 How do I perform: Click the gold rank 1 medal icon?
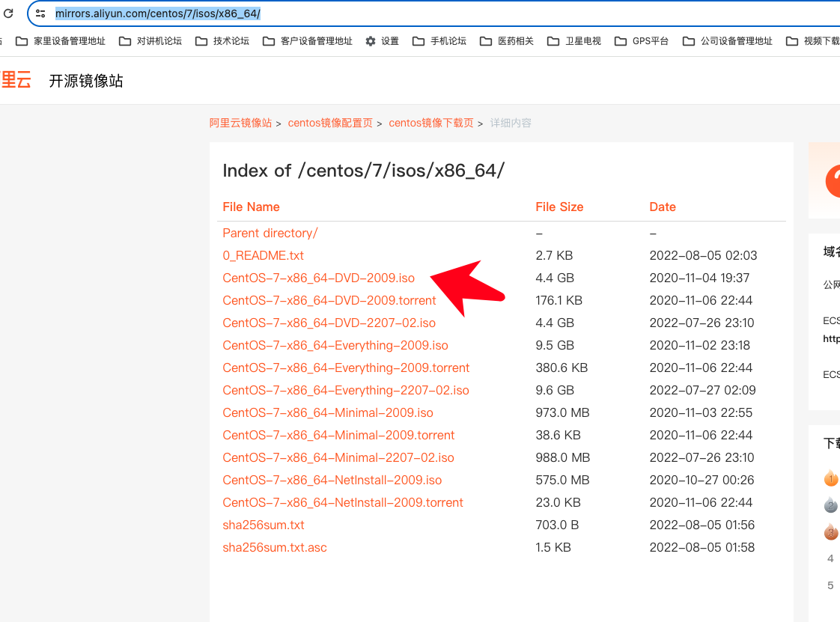click(830, 478)
